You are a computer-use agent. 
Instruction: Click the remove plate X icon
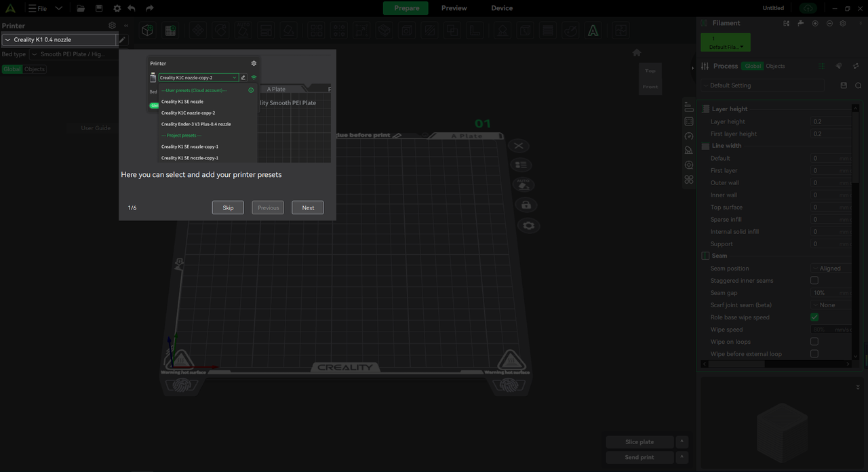pyautogui.click(x=518, y=146)
